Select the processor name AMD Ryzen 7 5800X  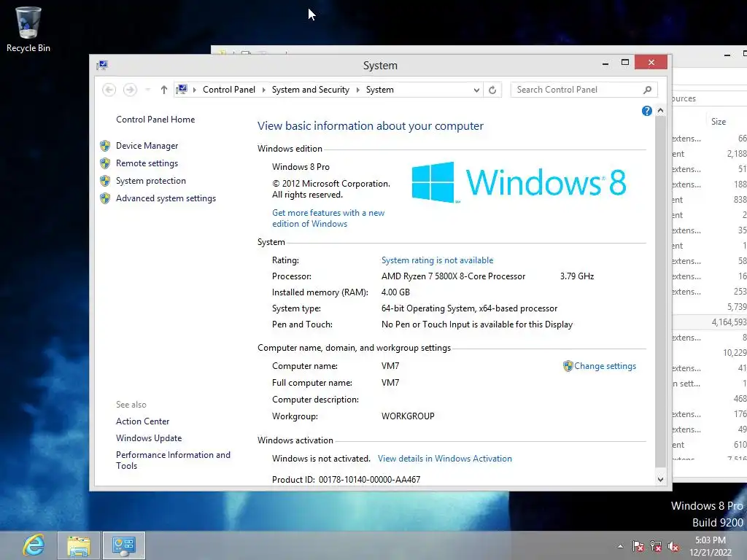point(453,276)
